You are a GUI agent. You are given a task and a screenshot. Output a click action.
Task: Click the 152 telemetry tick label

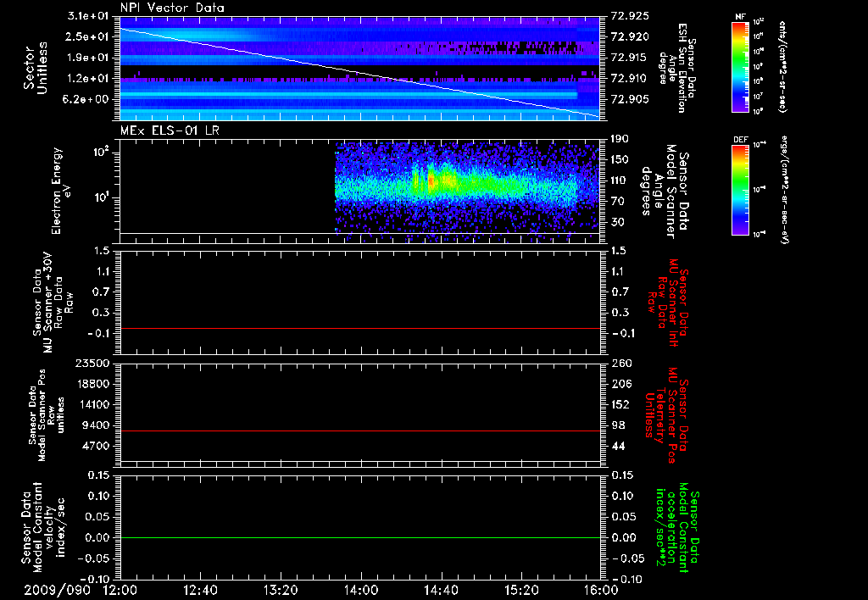(620, 404)
